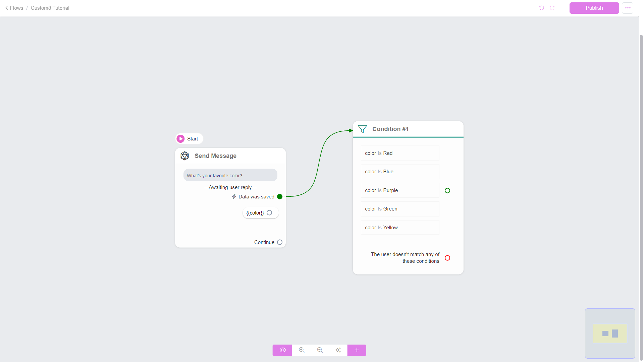Click the auto-arrange sparkle icon
Viewport: 644px width, 362px height.
338,350
